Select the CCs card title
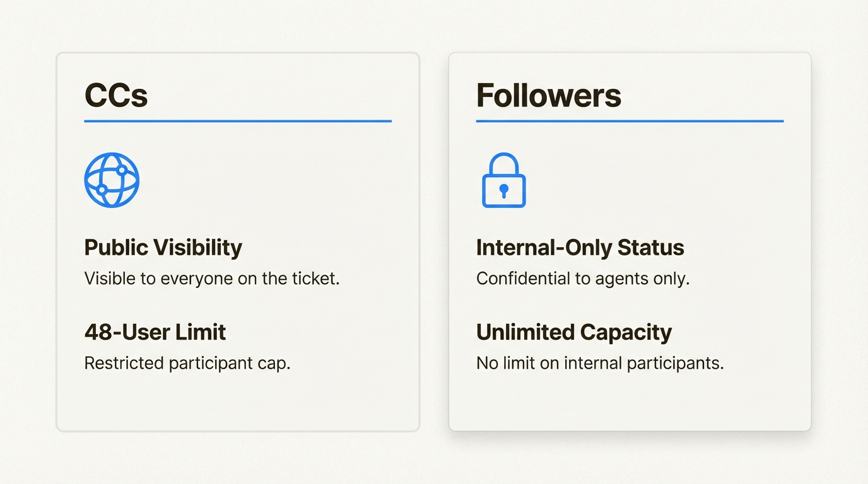Viewport: 868px width, 484px height. click(116, 95)
